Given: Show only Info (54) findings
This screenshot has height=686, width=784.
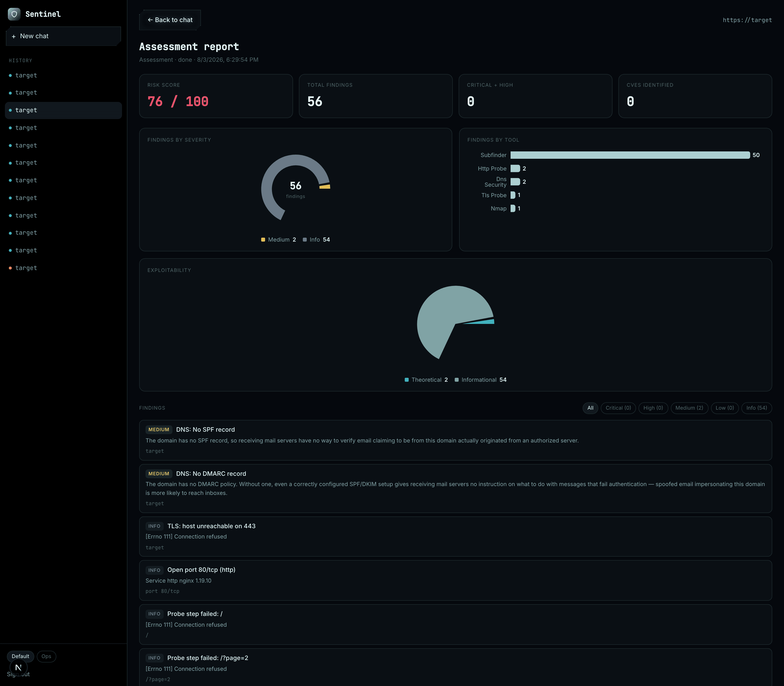Looking at the screenshot, I should click(757, 408).
